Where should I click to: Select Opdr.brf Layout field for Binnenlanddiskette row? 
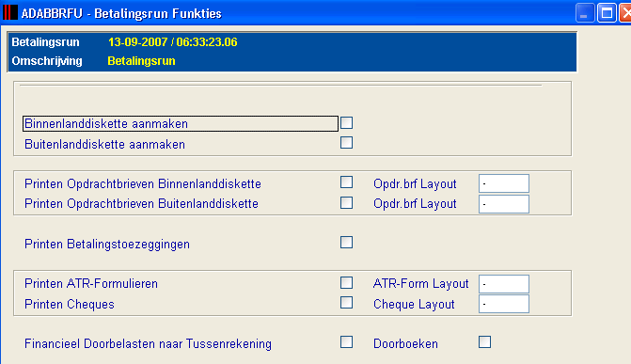(504, 183)
